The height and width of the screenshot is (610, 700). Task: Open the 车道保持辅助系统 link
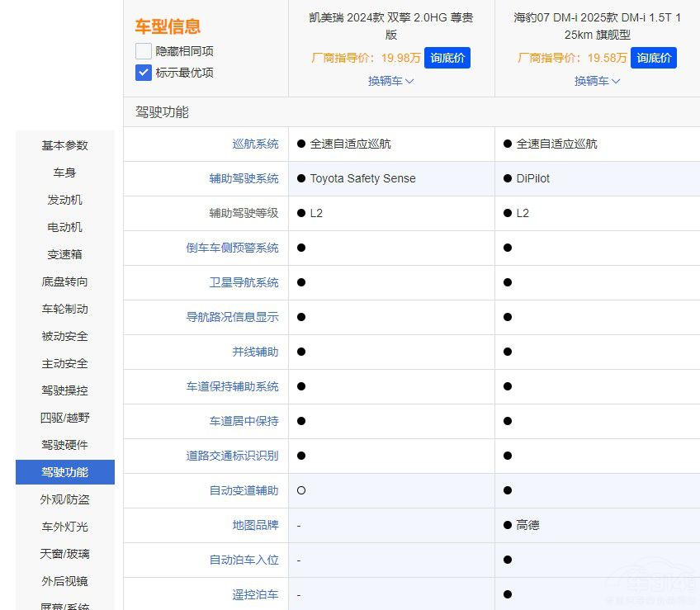click(232, 386)
